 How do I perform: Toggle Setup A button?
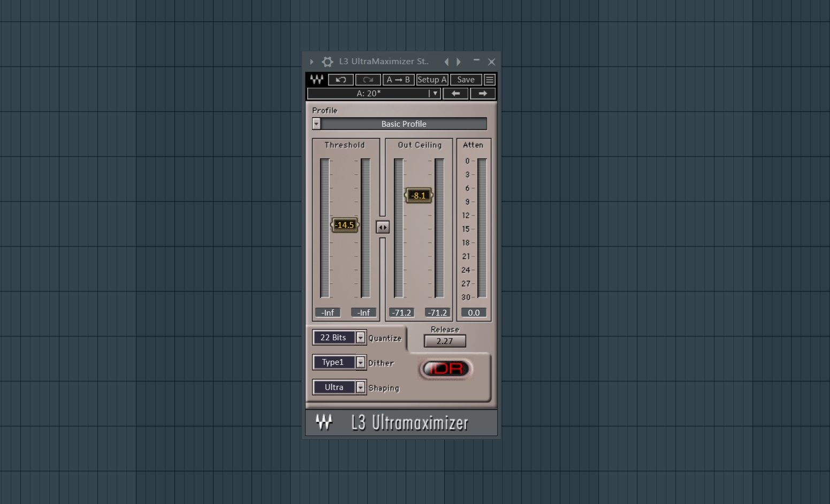[432, 80]
